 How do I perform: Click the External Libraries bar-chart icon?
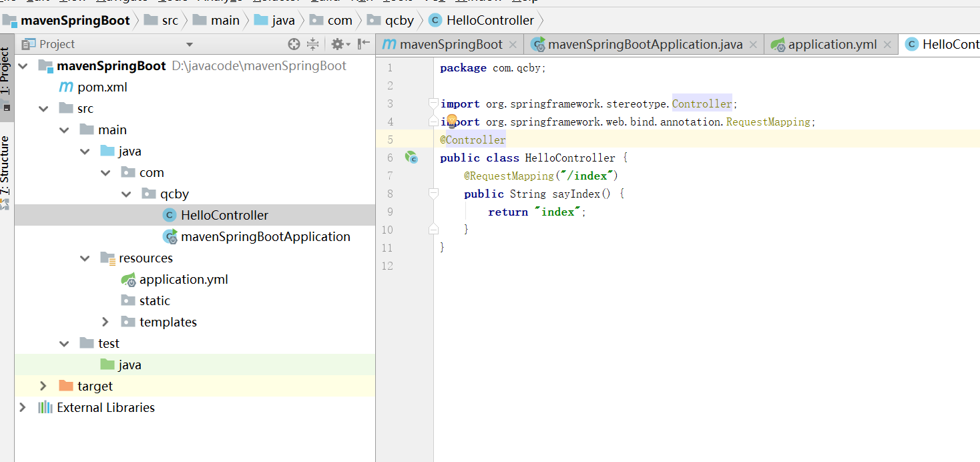(45, 407)
